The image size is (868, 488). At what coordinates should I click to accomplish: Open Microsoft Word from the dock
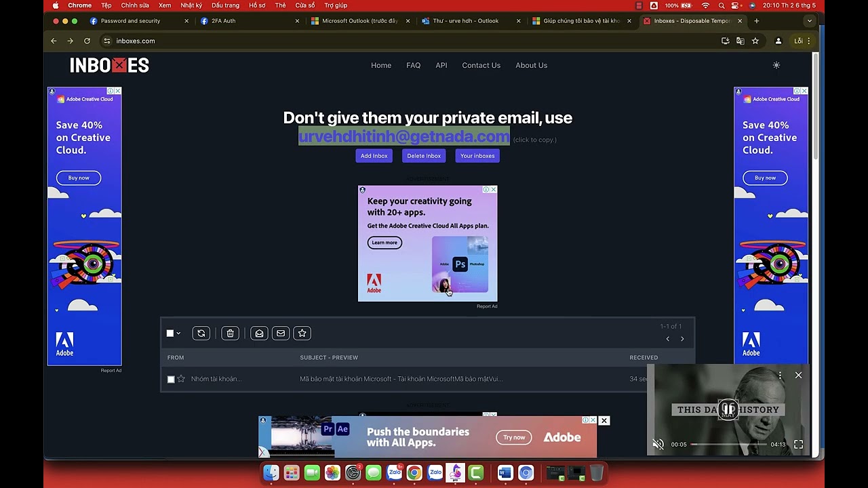click(505, 472)
